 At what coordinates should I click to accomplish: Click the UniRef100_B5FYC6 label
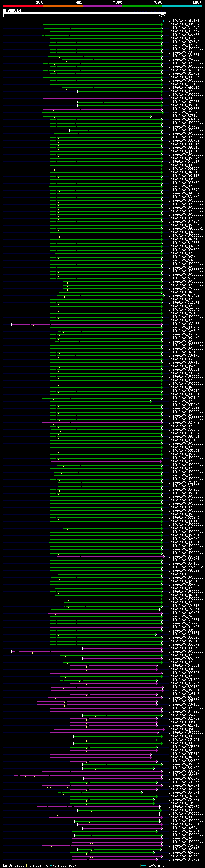click(x=184, y=490)
